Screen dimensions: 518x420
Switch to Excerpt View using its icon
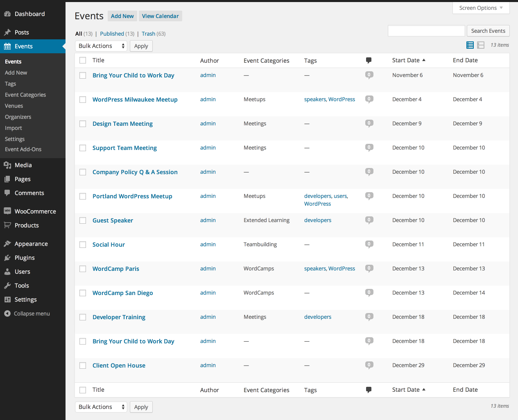tap(480, 45)
